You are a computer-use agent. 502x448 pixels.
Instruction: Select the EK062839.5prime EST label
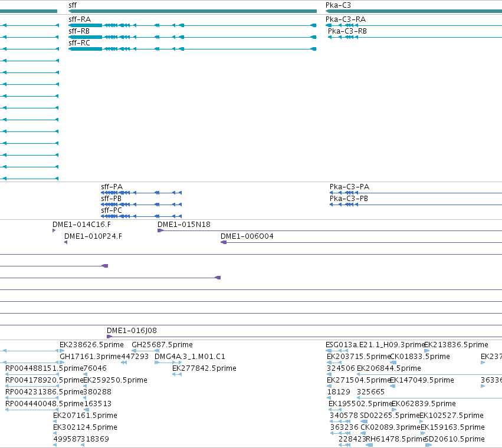click(x=424, y=404)
